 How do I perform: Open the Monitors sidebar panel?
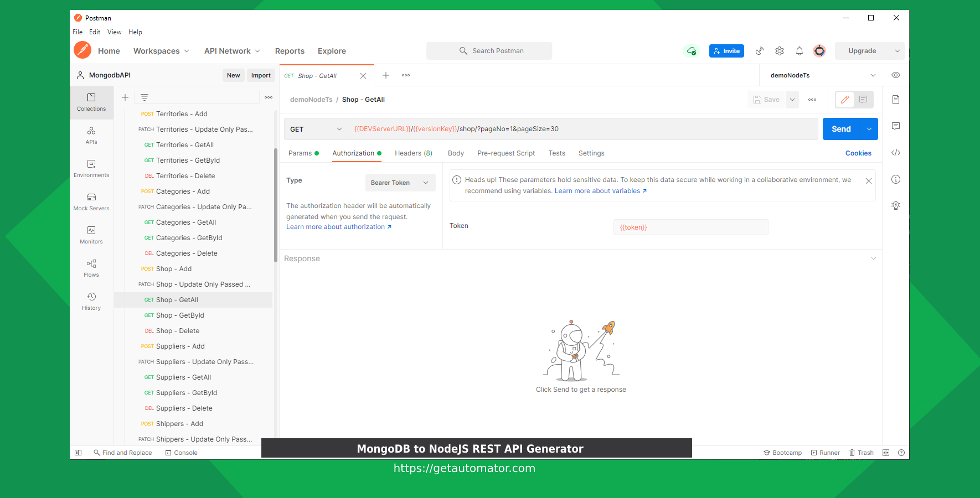[x=91, y=235]
